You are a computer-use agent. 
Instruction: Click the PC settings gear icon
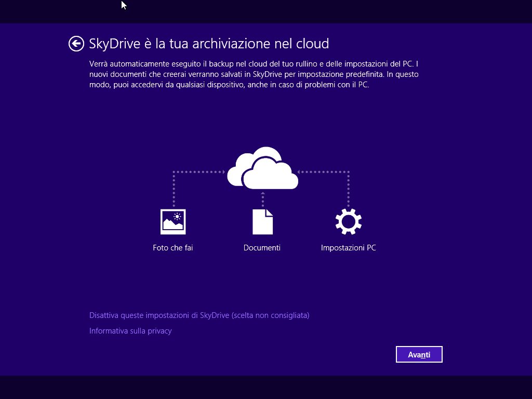click(348, 222)
